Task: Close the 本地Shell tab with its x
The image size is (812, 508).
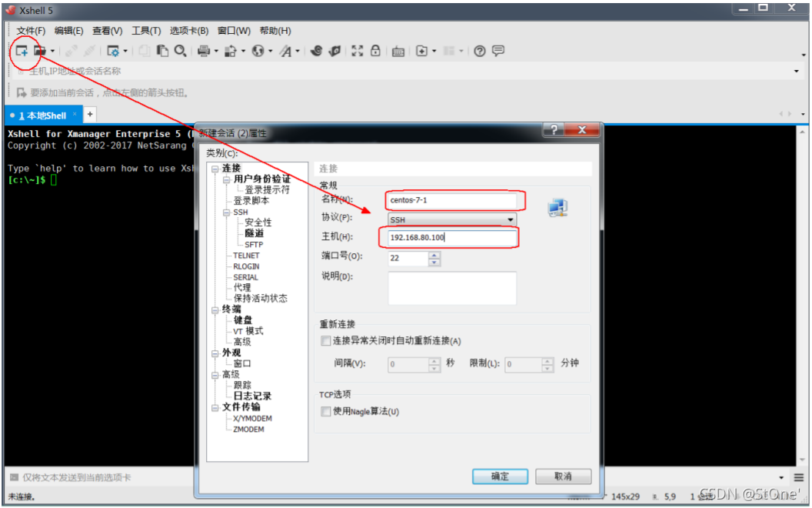Action: pos(75,115)
